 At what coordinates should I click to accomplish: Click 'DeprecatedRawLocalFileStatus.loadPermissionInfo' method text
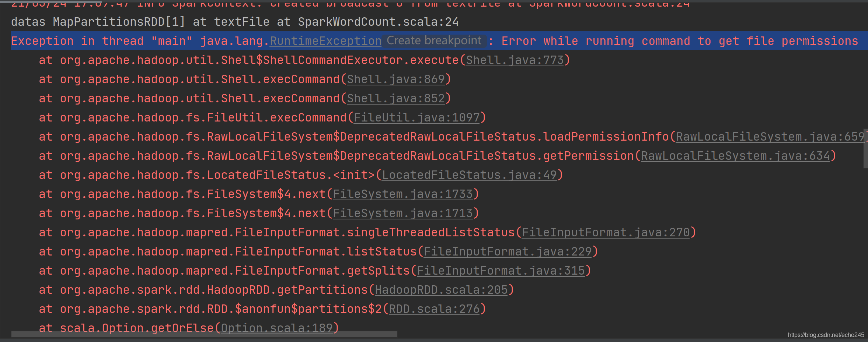pos(504,137)
